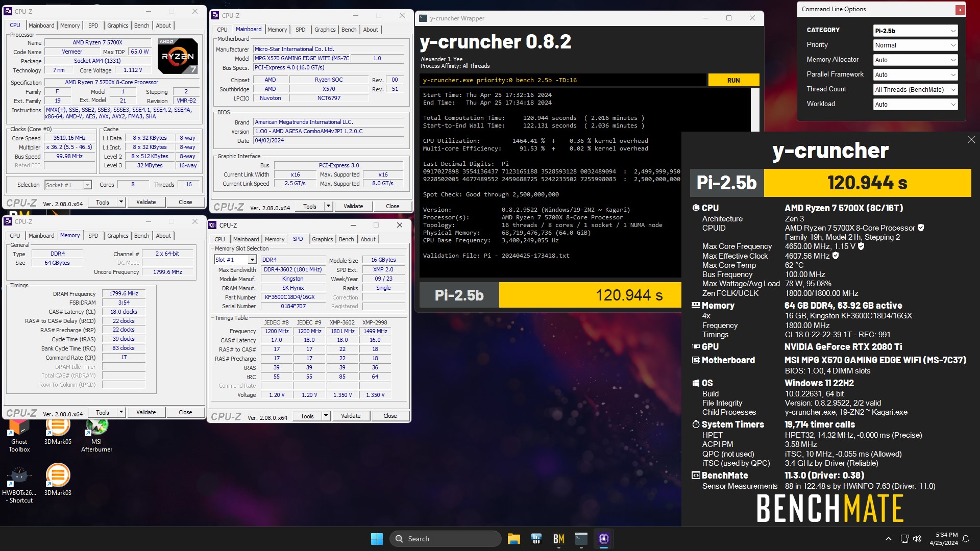This screenshot has height=551, width=980.
Task: Open the Socket #1 selection dropdown
Action: (68, 185)
